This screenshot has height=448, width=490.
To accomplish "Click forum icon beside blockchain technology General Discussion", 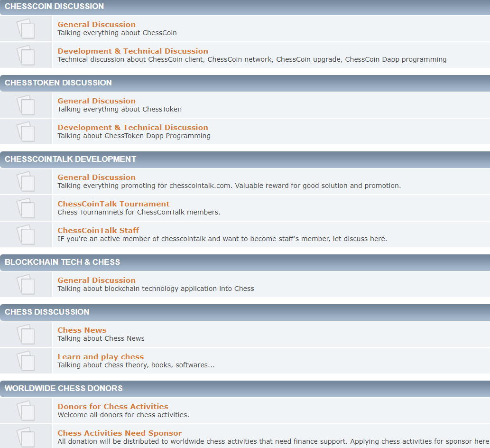I will pos(26,284).
